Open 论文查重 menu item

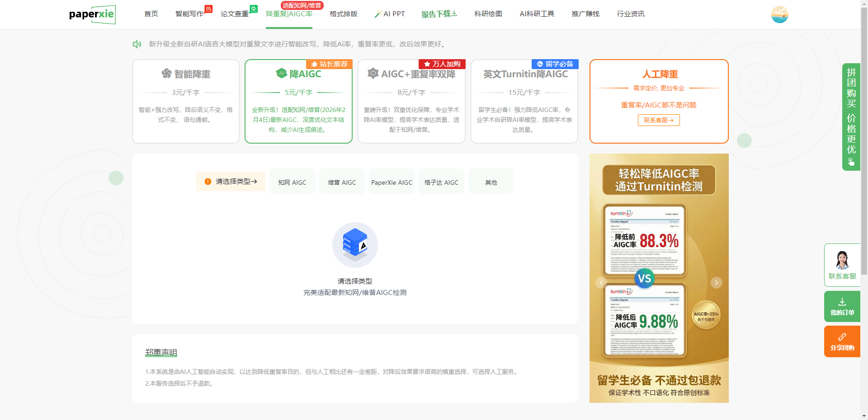click(x=235, y=14)
